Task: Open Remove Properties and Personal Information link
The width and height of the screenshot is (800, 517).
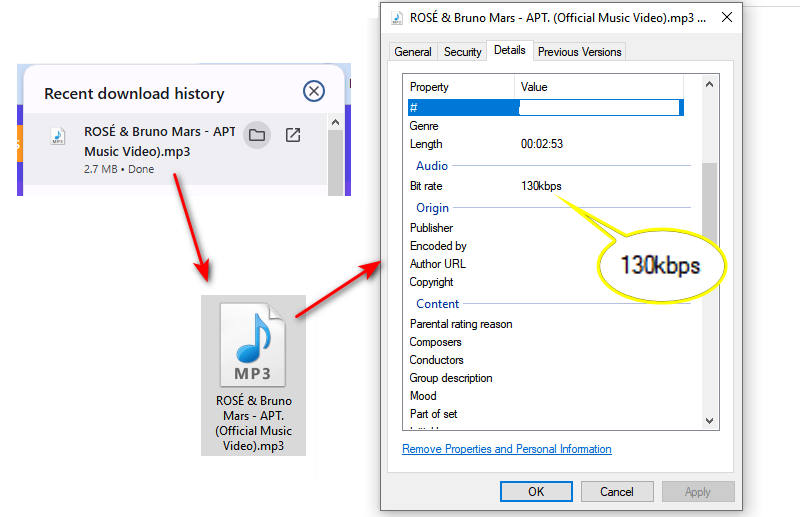Action: [506, 449]
